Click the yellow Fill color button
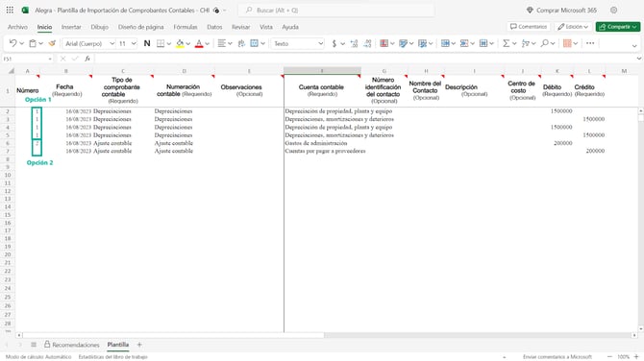This screenshot has height=361, width=644. pyautogui.click(x=180, y=43)
